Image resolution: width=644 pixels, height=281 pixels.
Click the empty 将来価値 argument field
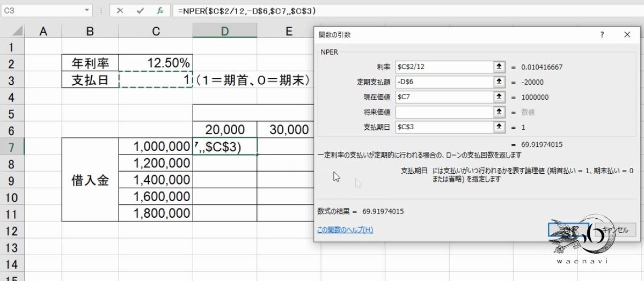[444, 112]
